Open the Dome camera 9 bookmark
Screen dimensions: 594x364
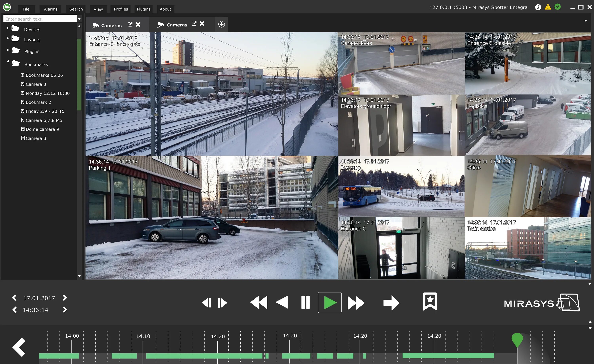(x=42, y=129)
